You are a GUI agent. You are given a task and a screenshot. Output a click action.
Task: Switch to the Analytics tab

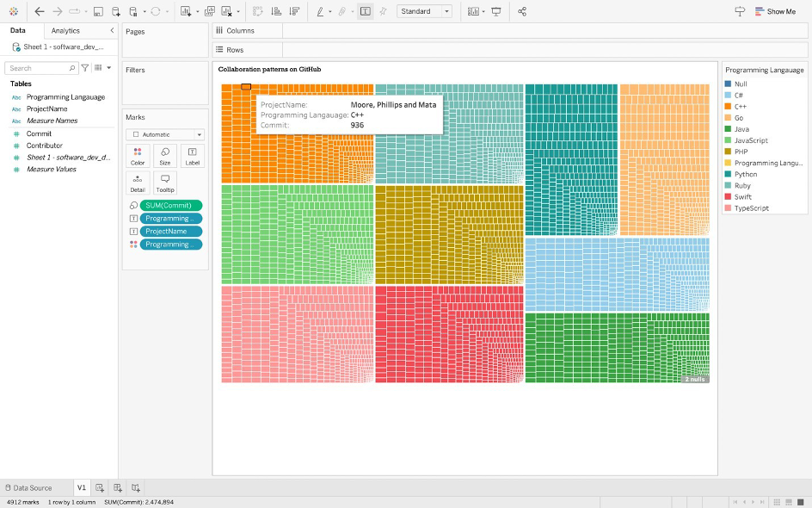click(x=65, y=31)
